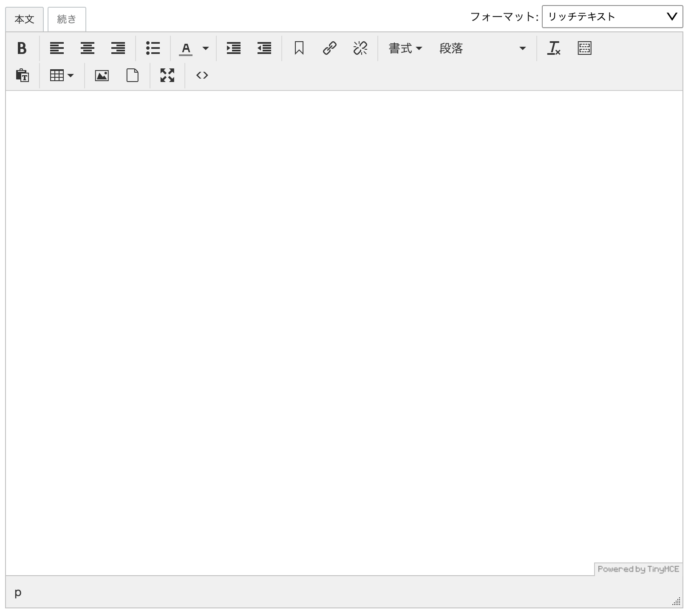Image resolution: width=691 pixels, height=616 pixels.
Task: Click into the editor text area
Action: [x=344, y=333]
